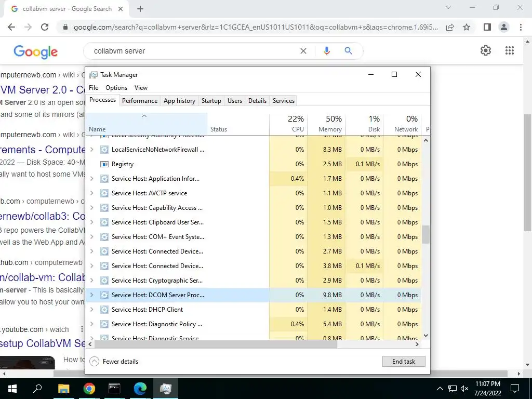Open File Explorer from the taskbar

[x=63, y=389]
